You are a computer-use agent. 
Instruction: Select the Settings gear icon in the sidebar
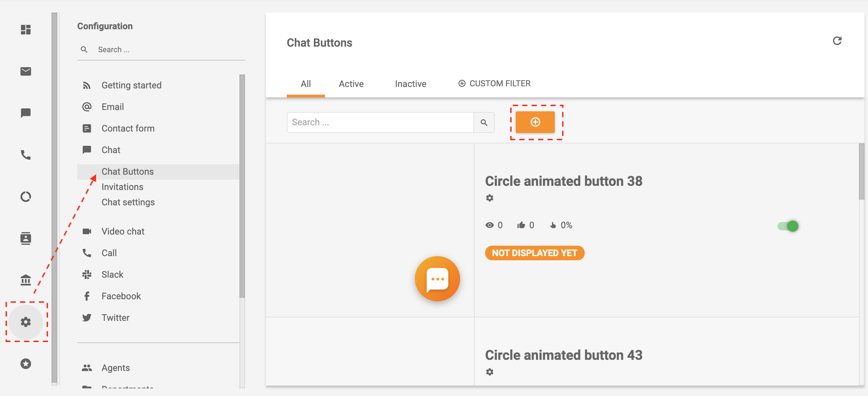coord(26,322)
